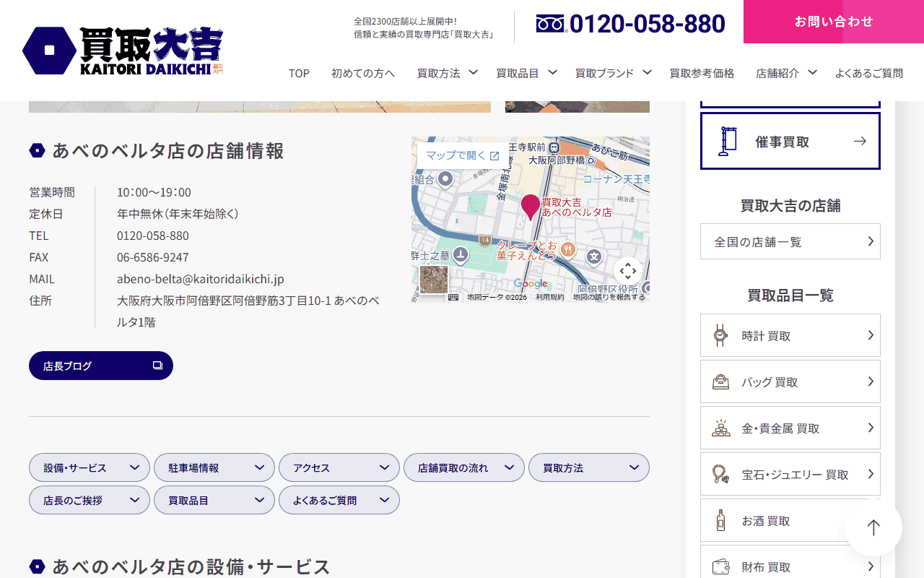Click the free-dial phone icon

(x=550, y=24)
